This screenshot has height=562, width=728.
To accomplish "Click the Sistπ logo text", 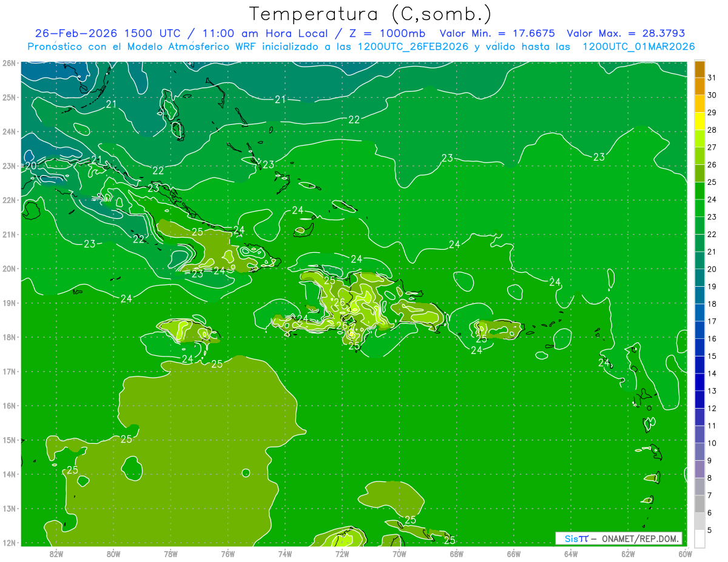I will coord(576,538).
